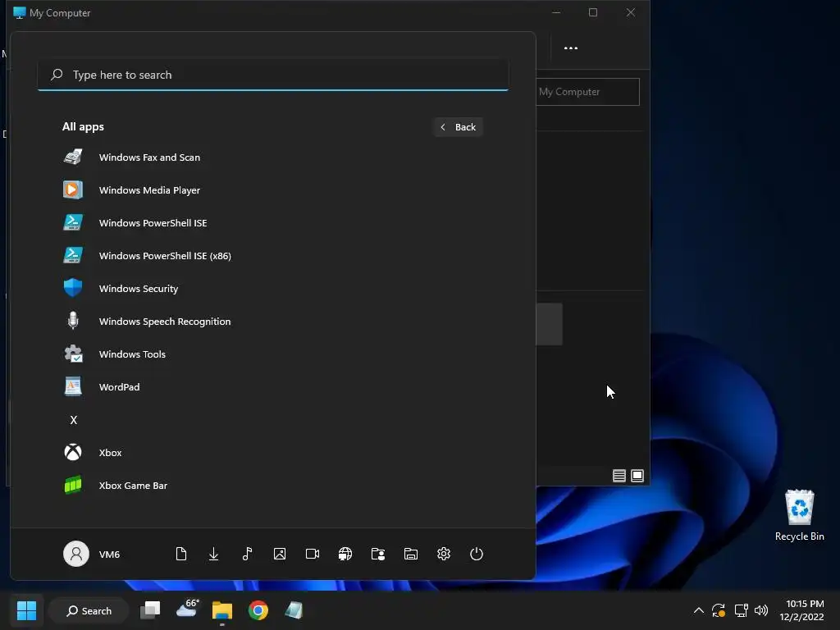Viewport: 840px width, 630px height.
Task: Click the Power button icon
Action: [x=477, y=554]
